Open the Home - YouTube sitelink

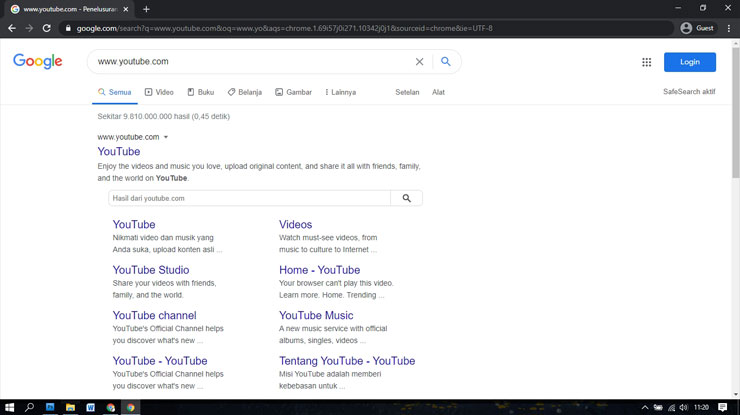click(320, 270)
